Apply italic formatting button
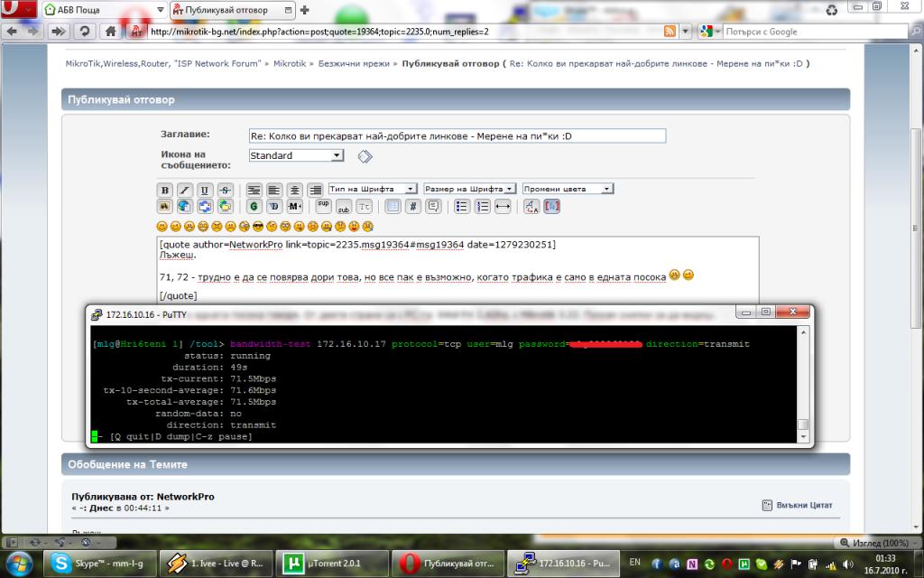The image size is (924, 578). pyautogui.click(x=184, y=190)
